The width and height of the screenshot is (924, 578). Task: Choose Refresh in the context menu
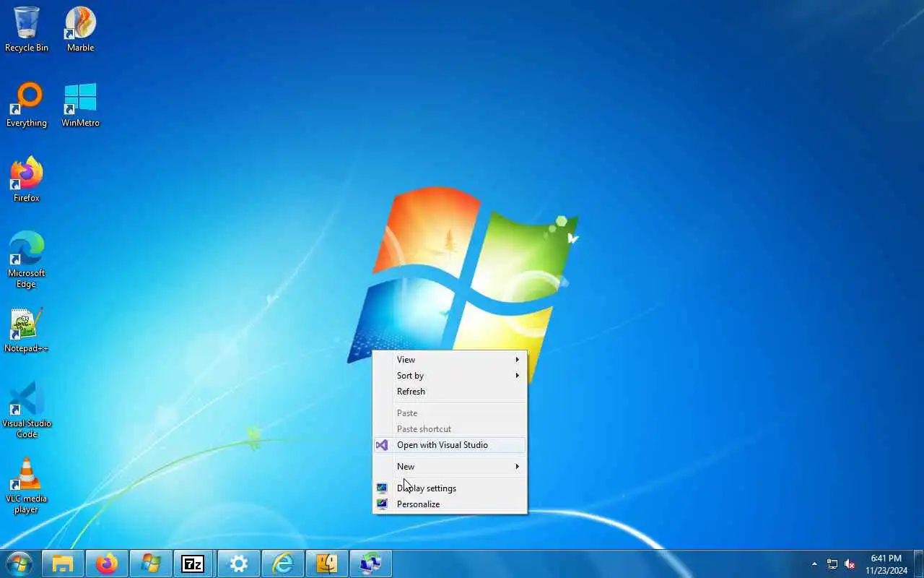click(x=450, y=392)
